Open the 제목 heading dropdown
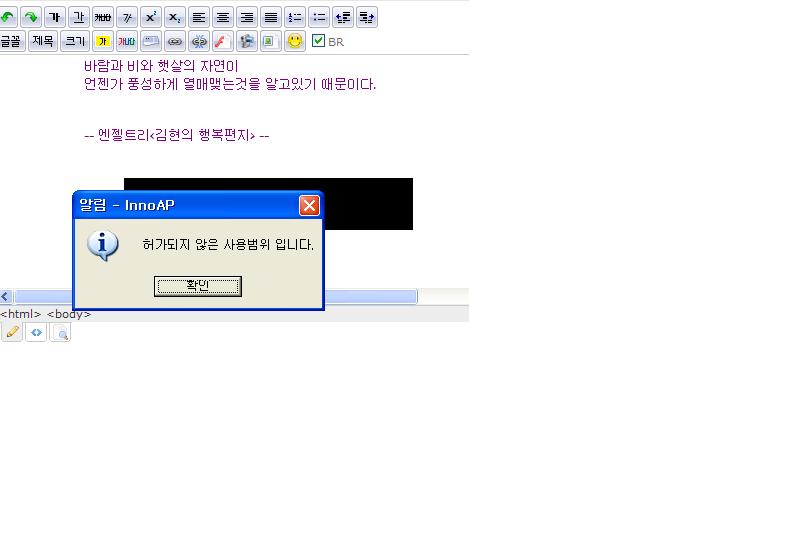 point(42,41)
